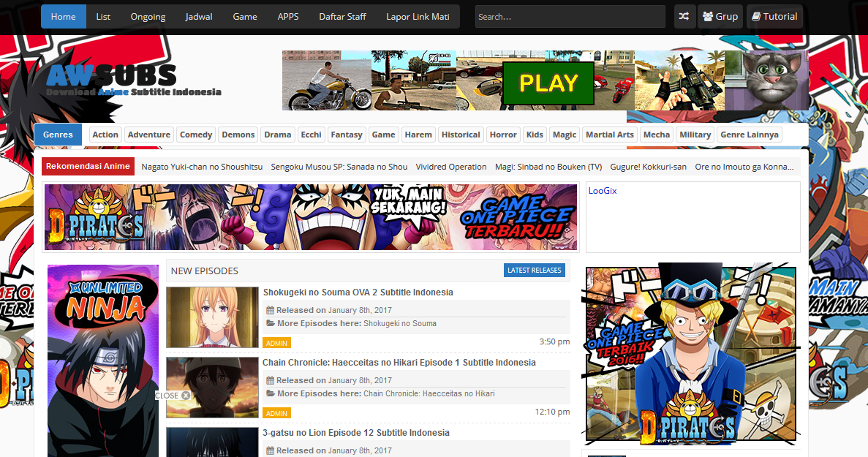Open the Jadwal schedule menu

pyautogui.click(x=199, y=17)
